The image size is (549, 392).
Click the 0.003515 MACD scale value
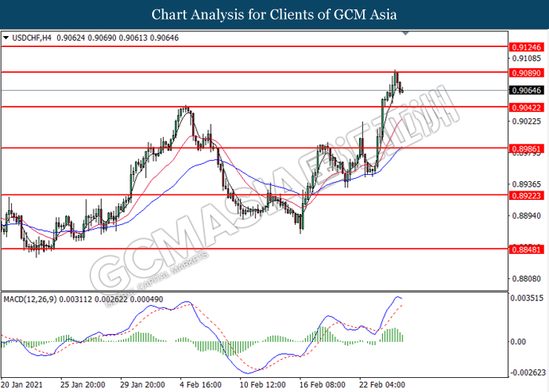528,299
